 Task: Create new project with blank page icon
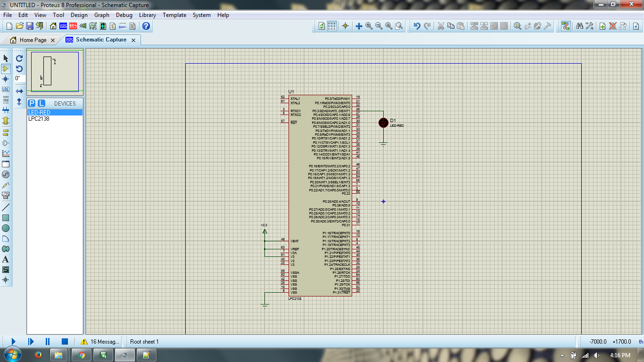coord(9,26)
